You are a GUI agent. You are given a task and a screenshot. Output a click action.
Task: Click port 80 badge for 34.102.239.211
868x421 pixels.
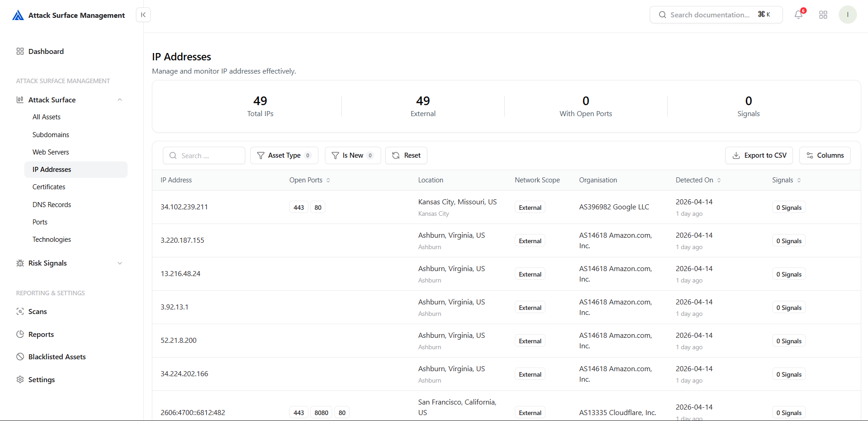(x=318, y=208)
